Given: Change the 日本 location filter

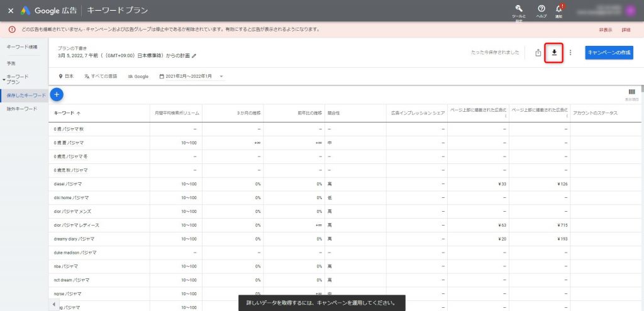Looking at the screenshot, I should [x=66, y=77].
